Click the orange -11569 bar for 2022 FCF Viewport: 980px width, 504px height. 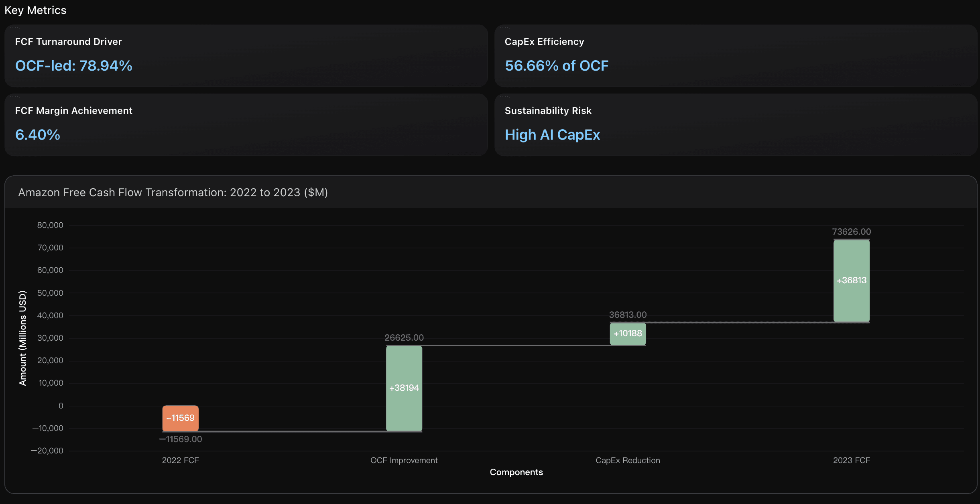(x=181, y=418)
